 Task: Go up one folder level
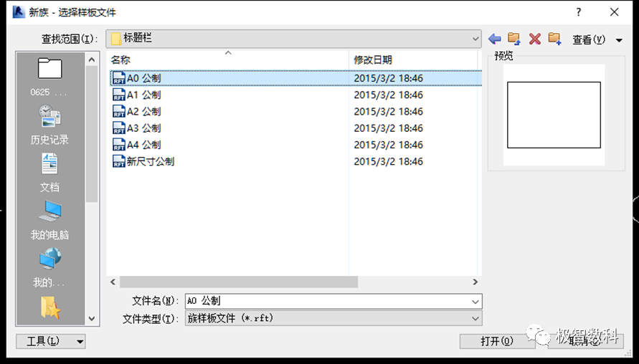[x=514, y=39]
